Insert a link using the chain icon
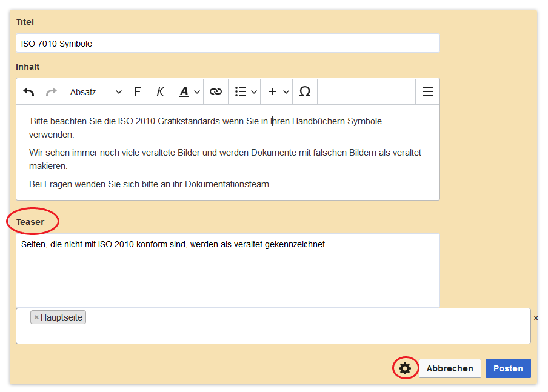The image size is (548, 392). click(x=215, y=92)
